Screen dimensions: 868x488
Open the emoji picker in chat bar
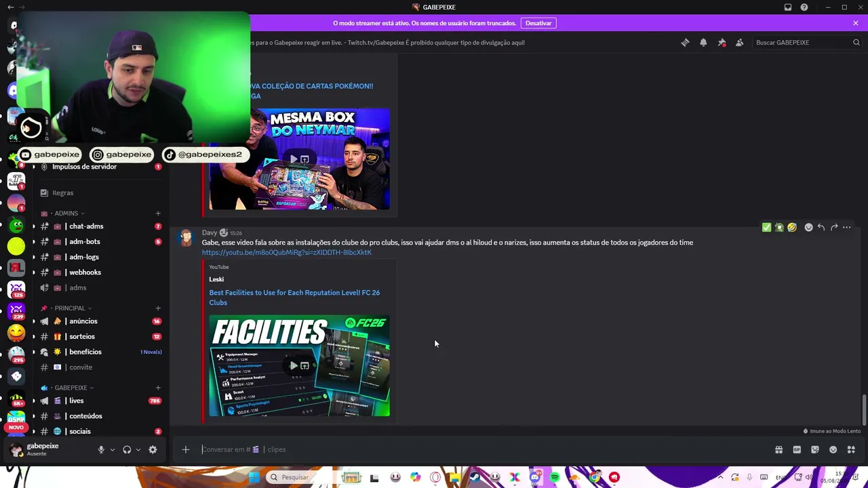tap(833, 449)
